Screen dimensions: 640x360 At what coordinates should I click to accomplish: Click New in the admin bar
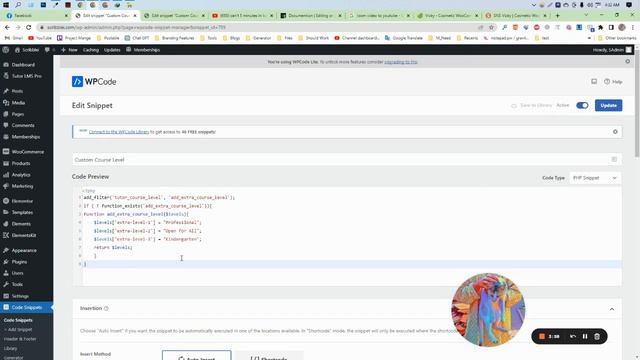[69, 50]
